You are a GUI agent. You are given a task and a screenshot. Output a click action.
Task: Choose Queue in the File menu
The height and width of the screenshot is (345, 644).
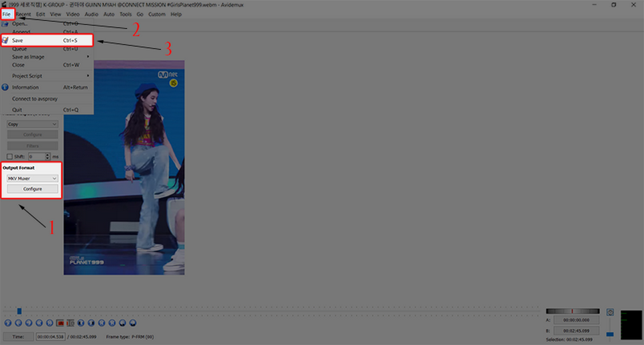tap(47, 49)
